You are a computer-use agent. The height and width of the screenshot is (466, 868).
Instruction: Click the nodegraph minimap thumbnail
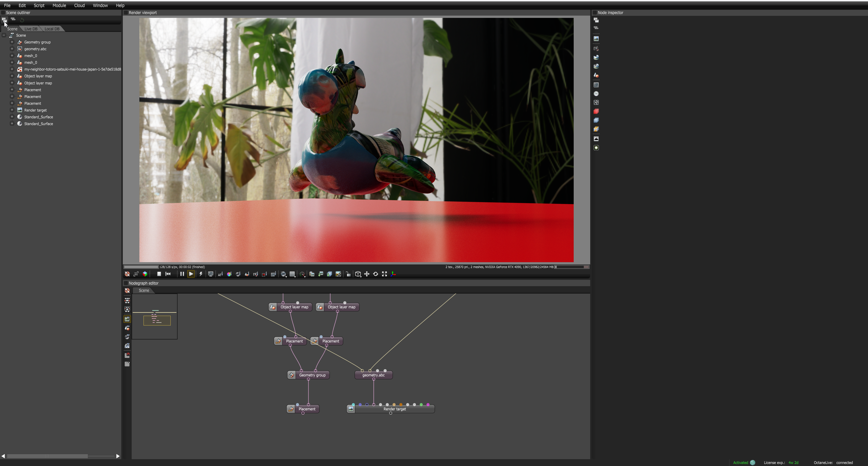point(155,316)
